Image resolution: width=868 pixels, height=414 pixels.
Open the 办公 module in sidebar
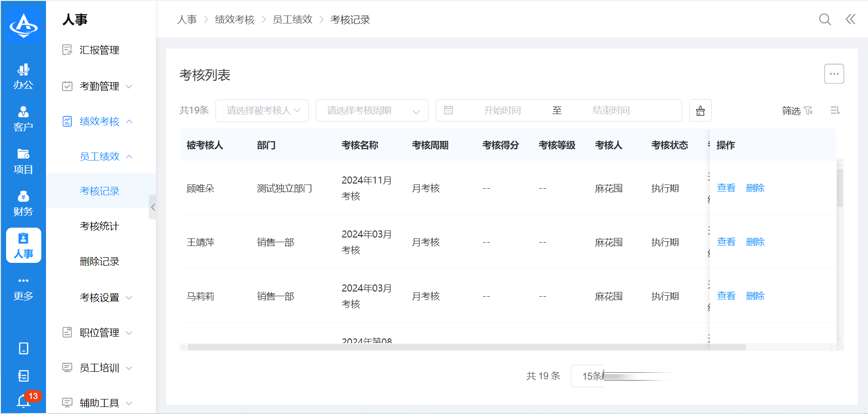click(23, 77)
